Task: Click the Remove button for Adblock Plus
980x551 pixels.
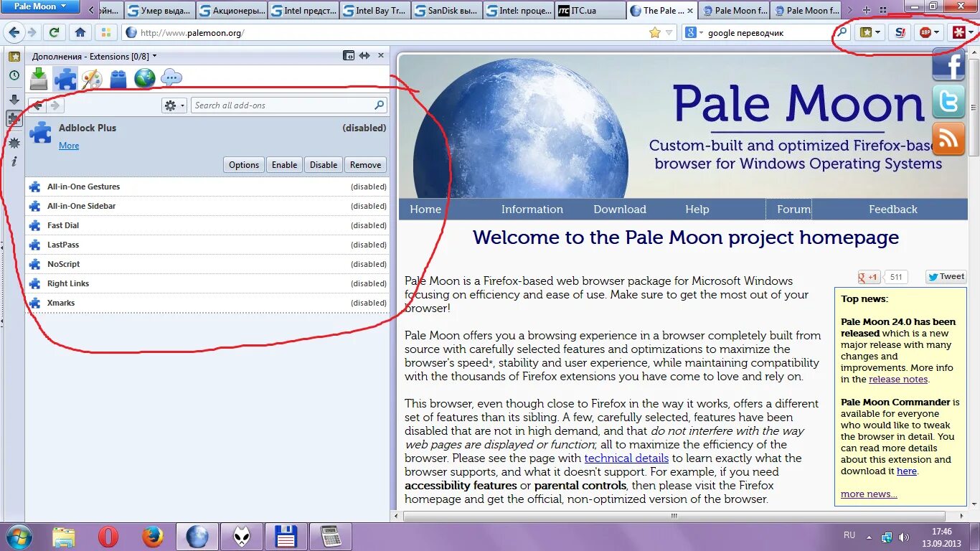Action: (365, 165)
